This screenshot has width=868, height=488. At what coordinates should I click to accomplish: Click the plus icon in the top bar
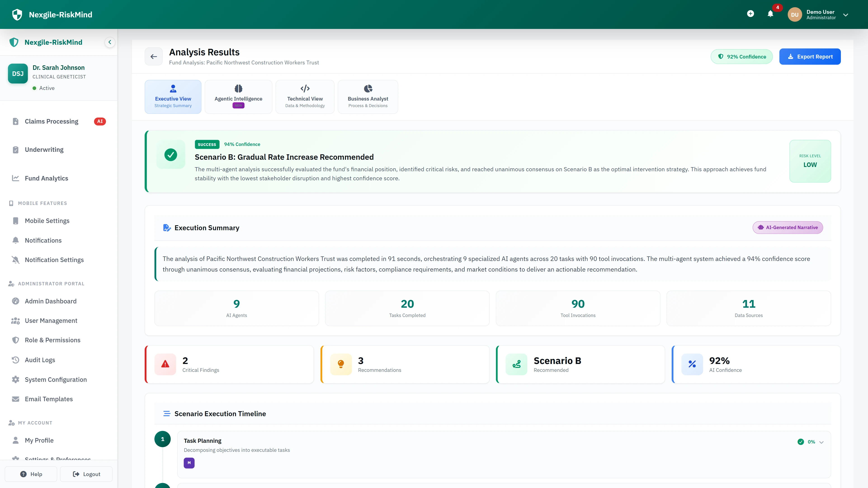[x=751, y=14]
